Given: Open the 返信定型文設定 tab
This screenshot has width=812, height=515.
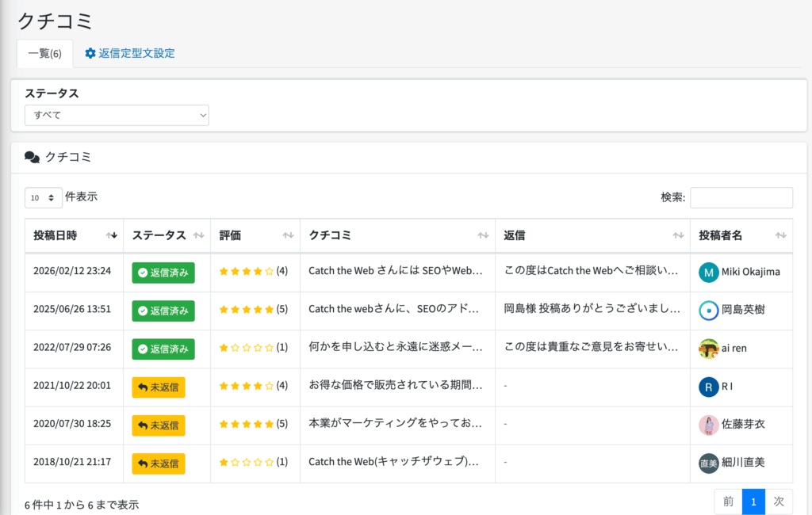Looking at the screenshot, I should coord(136,54).
